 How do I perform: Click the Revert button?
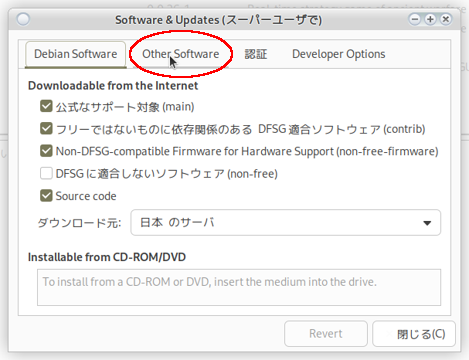click(x=326, y=334)
